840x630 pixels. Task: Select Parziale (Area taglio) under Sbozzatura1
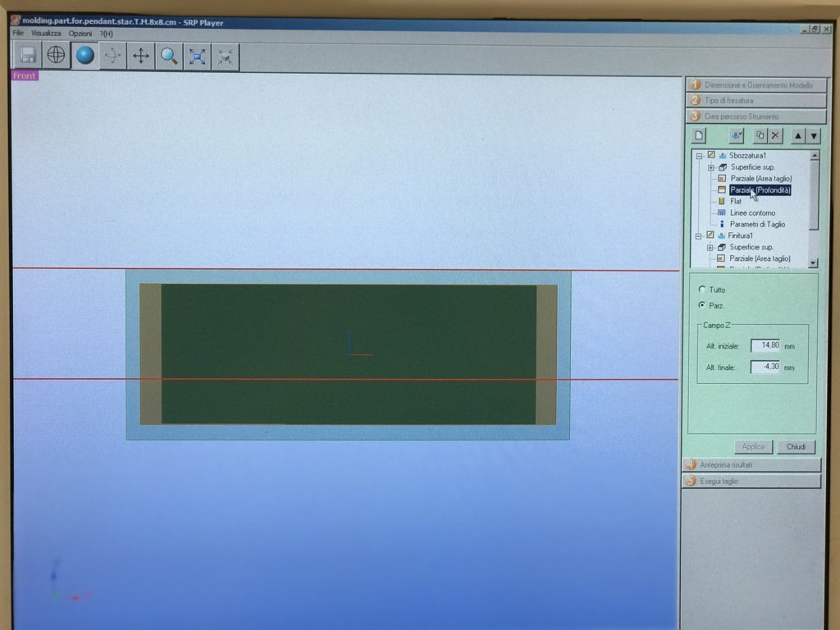tap(760, 178)
